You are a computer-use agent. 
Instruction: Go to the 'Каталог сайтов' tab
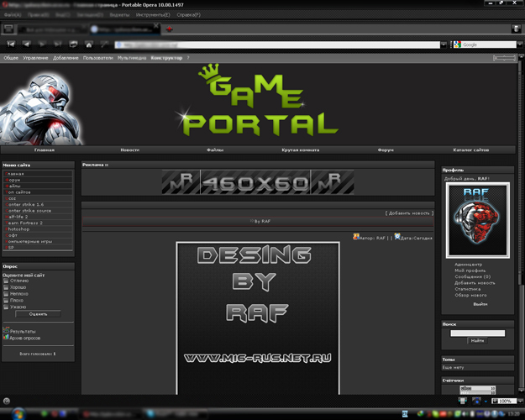(470, 150)
